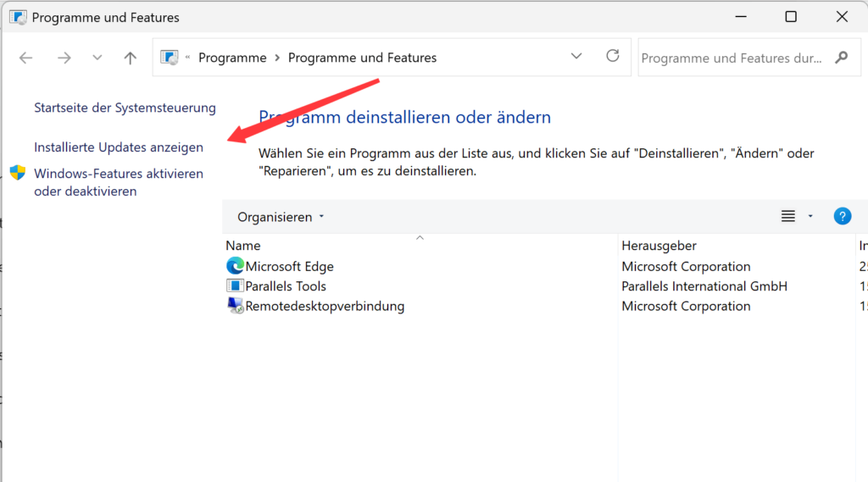Select the Programme breadcrumb
The height and width of the screenshot is (482, 868).
pyautogui.click(x=232, y=58)
